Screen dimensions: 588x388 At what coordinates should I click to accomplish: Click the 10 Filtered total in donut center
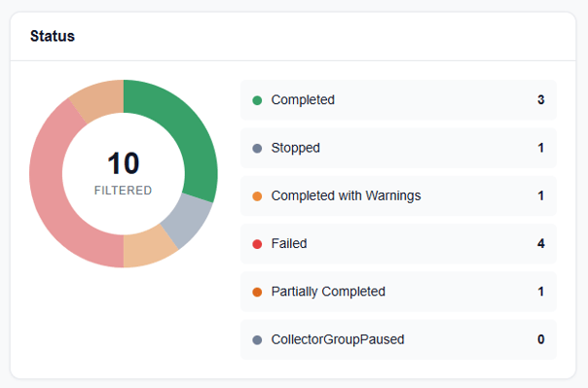point(124,173)
